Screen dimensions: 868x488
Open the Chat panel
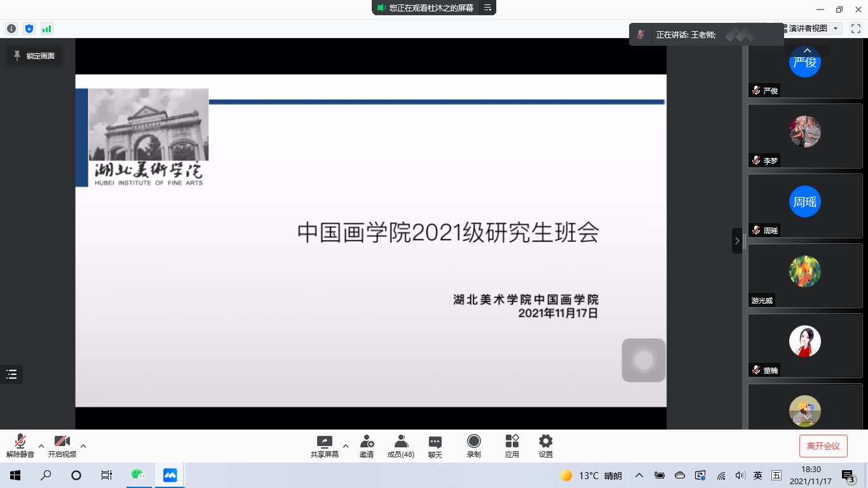click(x=435, y=445)
